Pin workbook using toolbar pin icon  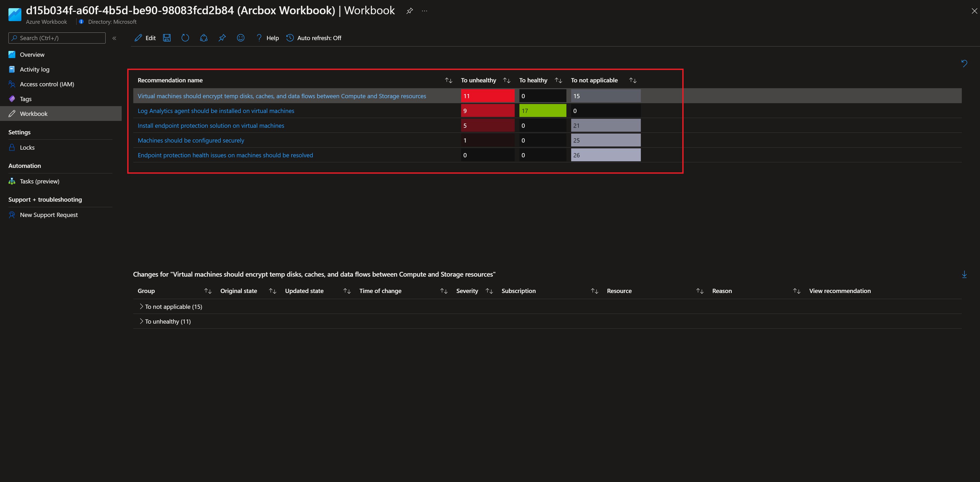tap(222, 38)
